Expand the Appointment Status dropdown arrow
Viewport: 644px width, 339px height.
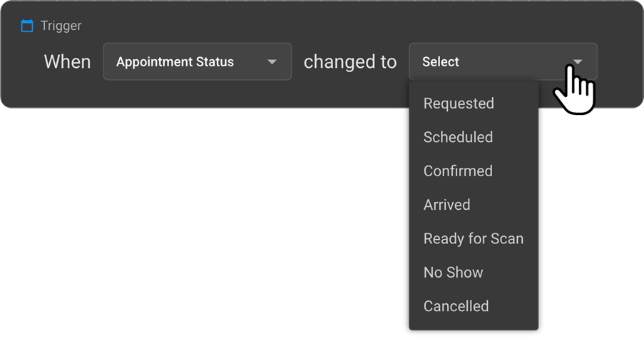[x=272, y=62]
